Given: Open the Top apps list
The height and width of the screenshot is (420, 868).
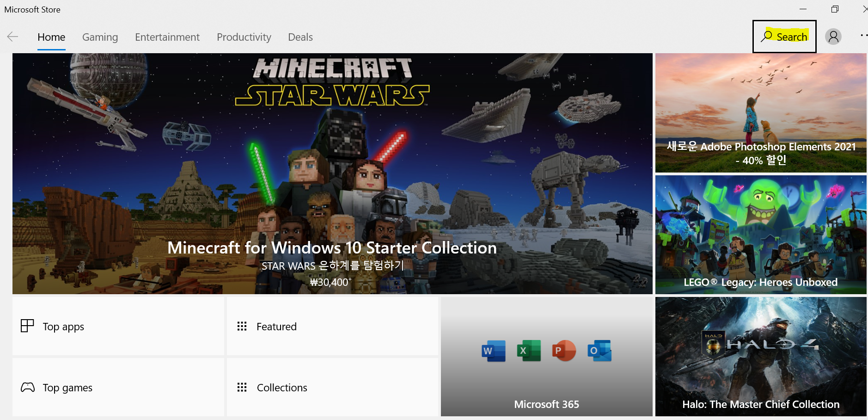Looking at the screenshot, I should click(118, 326).
